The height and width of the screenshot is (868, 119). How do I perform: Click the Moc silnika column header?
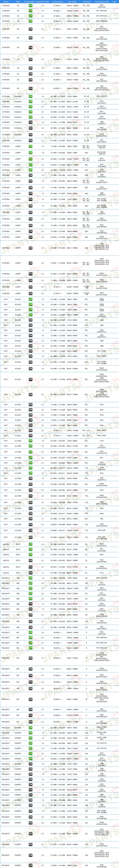(72, 2)
